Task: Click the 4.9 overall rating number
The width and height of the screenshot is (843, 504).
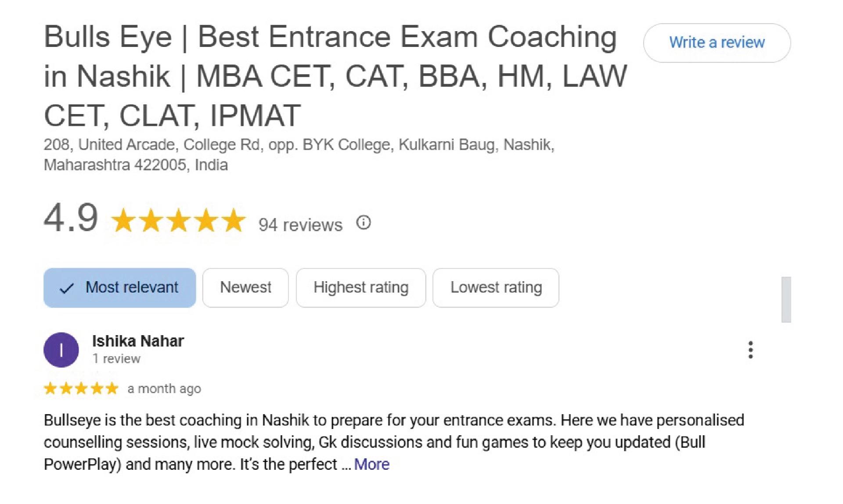Action: pos(71,218)
